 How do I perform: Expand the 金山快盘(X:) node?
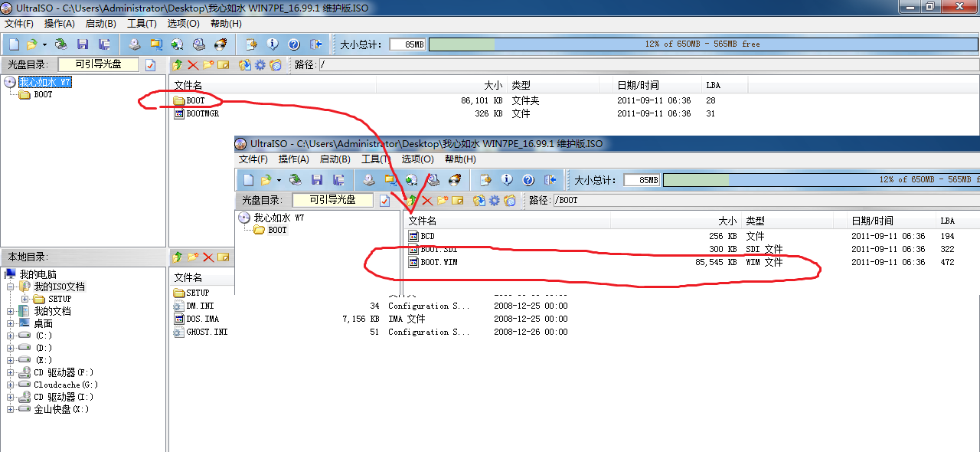point(11,409)
